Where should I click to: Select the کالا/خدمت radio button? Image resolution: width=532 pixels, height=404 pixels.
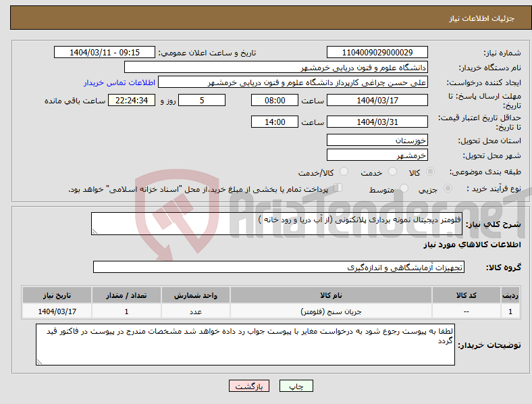(x=344, y=172)
